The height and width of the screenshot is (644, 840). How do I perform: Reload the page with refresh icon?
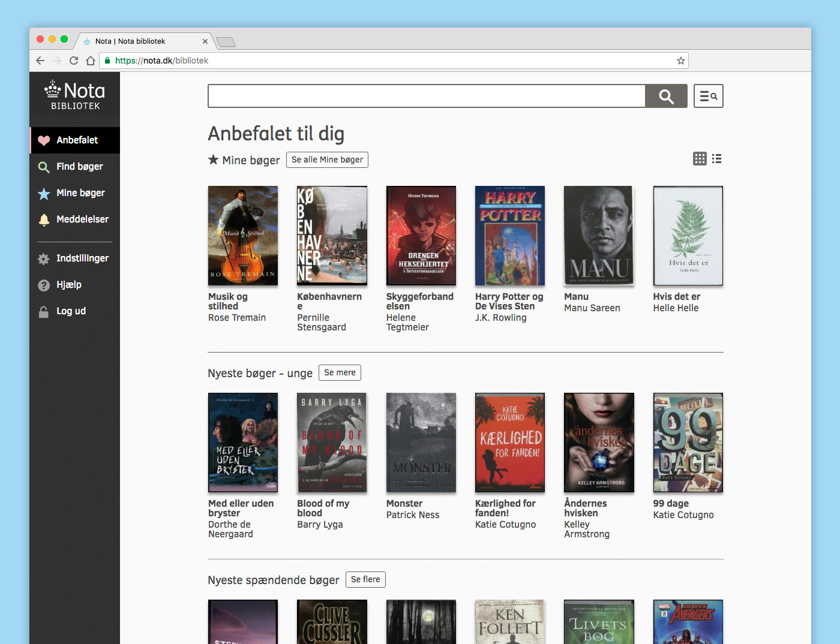(x=74, y=61)
